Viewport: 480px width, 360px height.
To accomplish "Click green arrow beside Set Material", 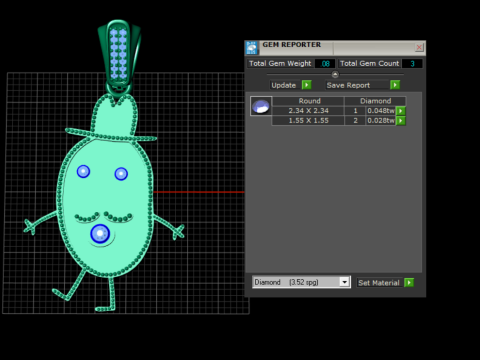I will point(409,283).
